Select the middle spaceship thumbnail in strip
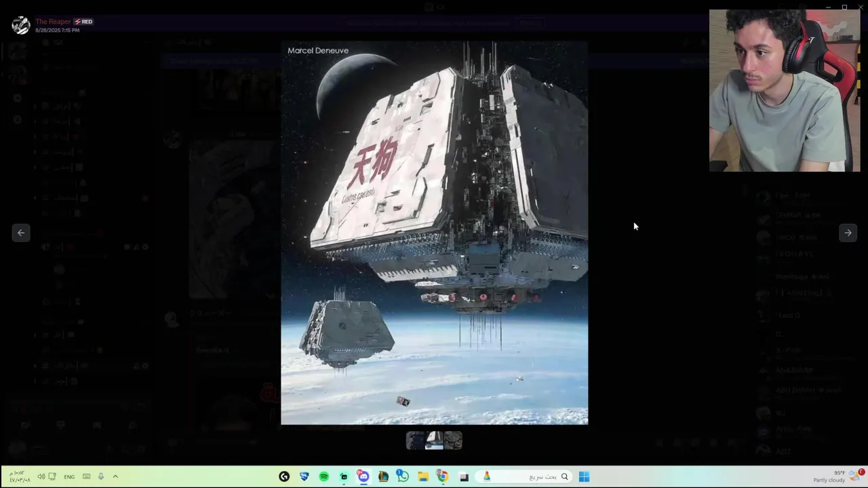868x488 pixels. 434,441
